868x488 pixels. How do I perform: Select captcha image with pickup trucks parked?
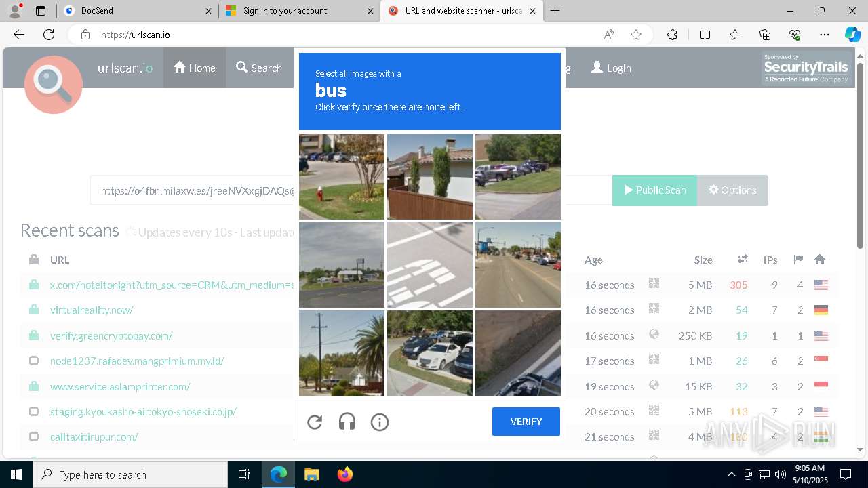[x=518, y=177]
